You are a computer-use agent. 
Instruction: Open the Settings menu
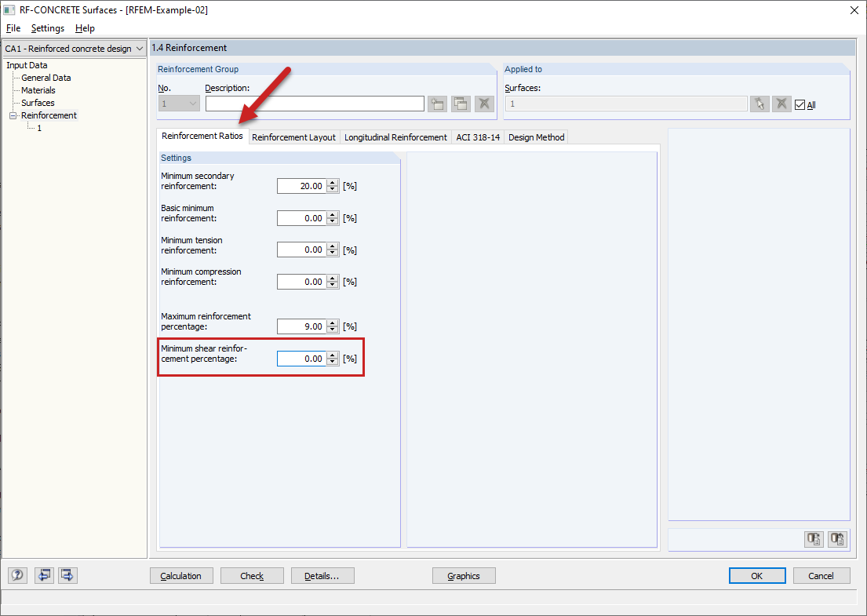pyautogui.click(x=47, y=27)
